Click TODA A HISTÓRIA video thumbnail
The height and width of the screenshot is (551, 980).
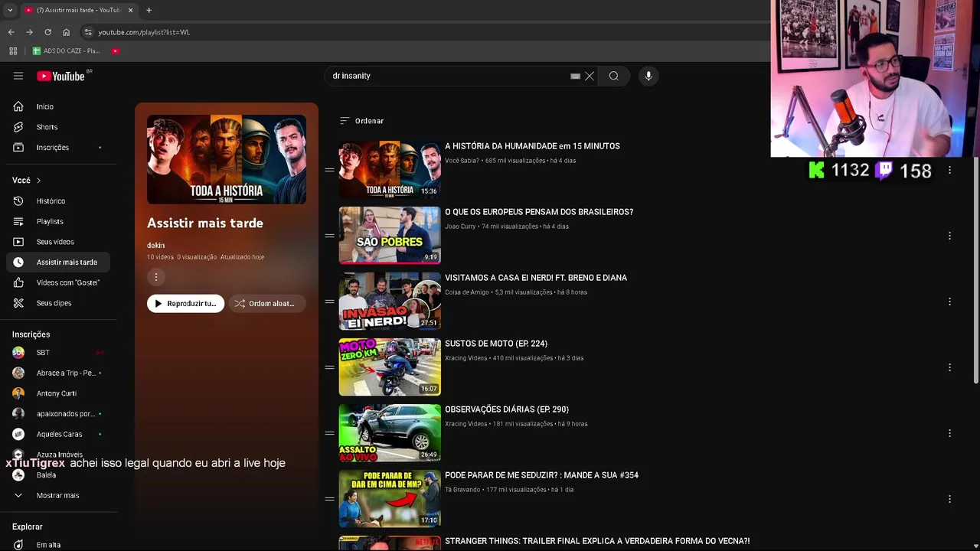tap(390, 169)
